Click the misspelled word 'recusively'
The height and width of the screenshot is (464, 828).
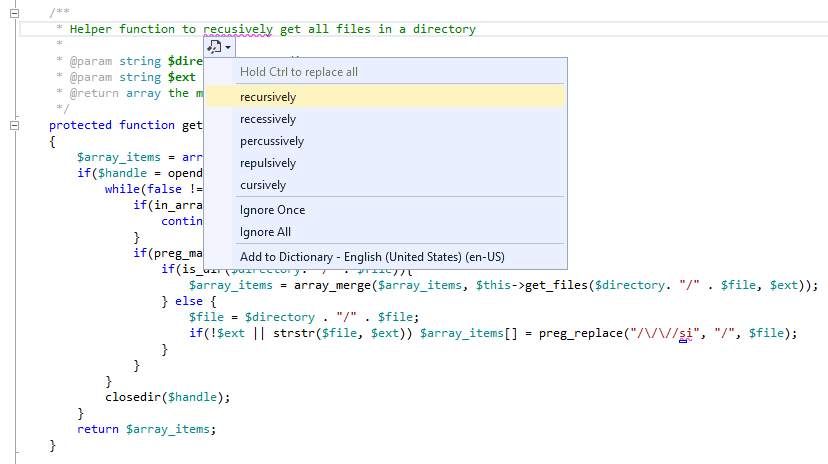coord(238,30)
